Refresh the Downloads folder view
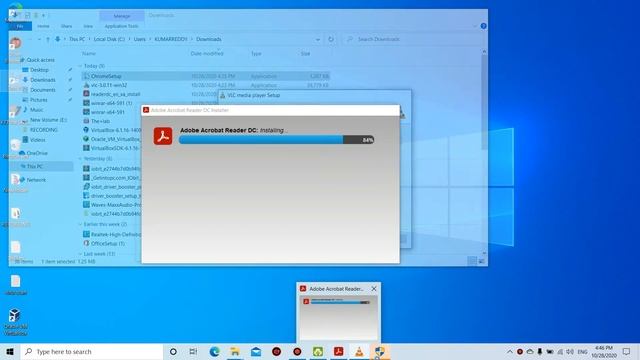This screenshot has height=360, width=640. [331, 39]
